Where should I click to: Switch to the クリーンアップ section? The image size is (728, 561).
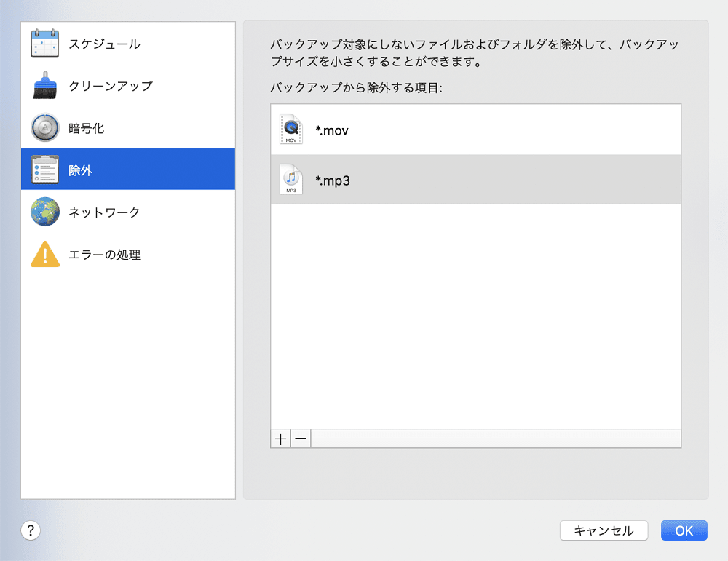point(111,86)
